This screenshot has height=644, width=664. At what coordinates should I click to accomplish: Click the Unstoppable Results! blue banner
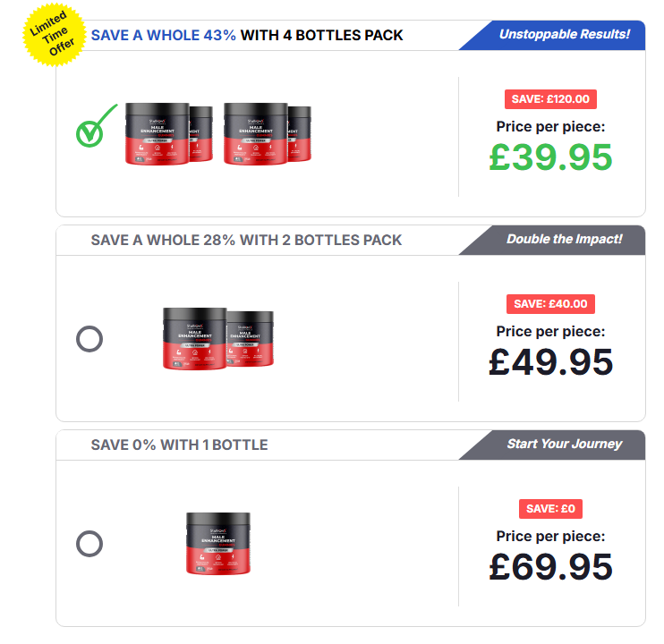click(552, 35)
